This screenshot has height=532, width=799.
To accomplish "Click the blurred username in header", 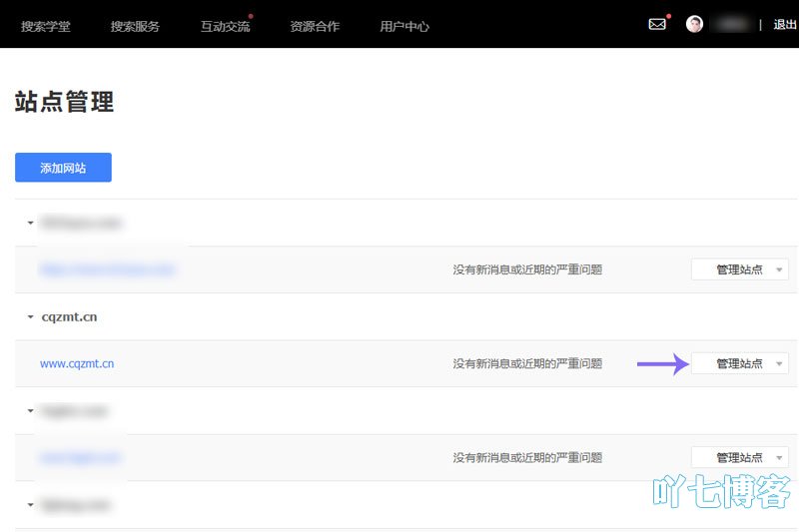I will [731, 24].
